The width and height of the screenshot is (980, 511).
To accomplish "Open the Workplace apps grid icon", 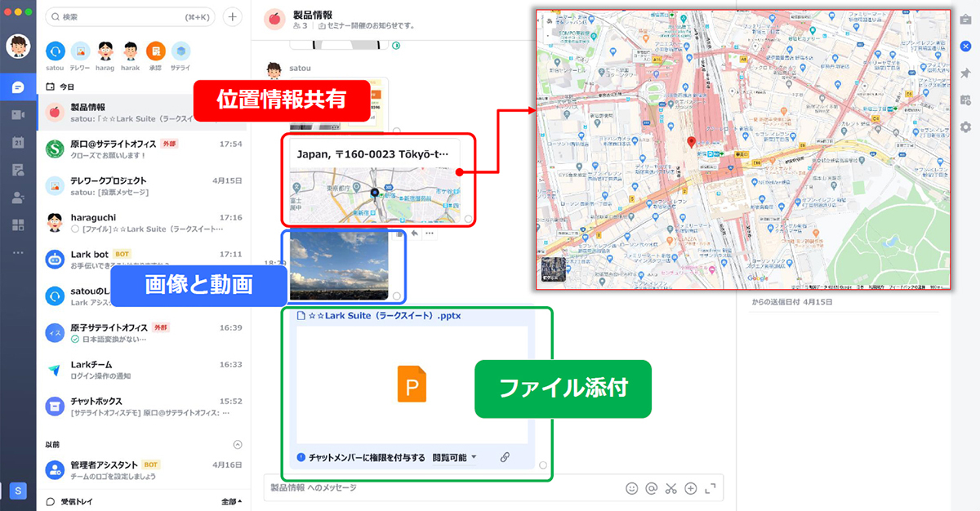I will (18, 225).
